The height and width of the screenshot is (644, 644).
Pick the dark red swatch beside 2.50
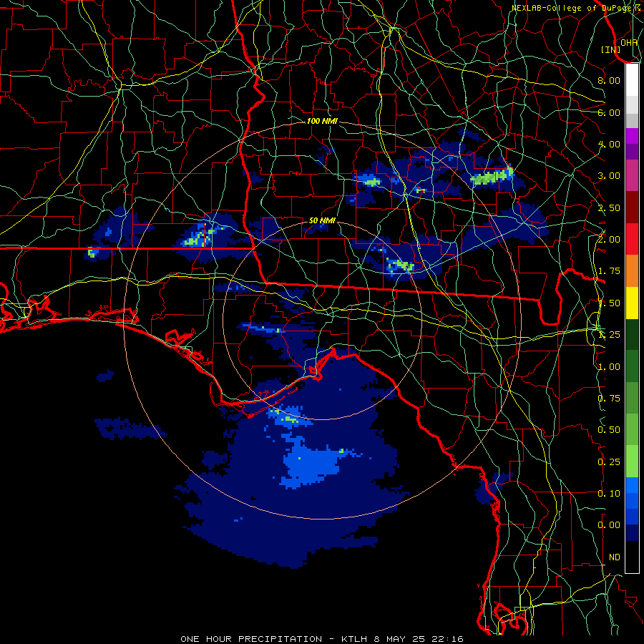[632, 208]
